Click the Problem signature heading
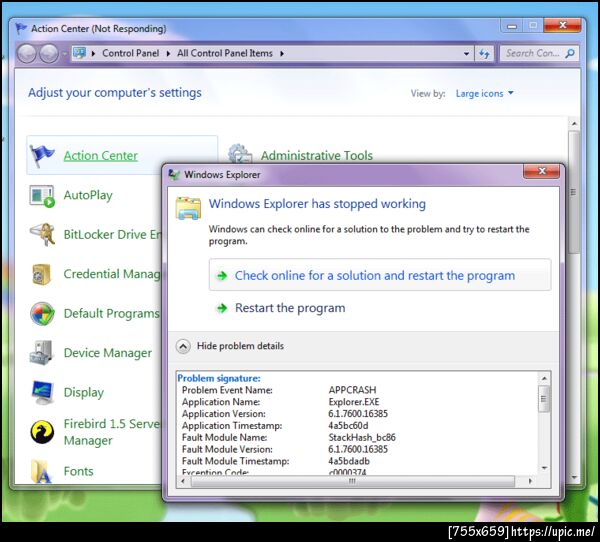 click(219, 378)
